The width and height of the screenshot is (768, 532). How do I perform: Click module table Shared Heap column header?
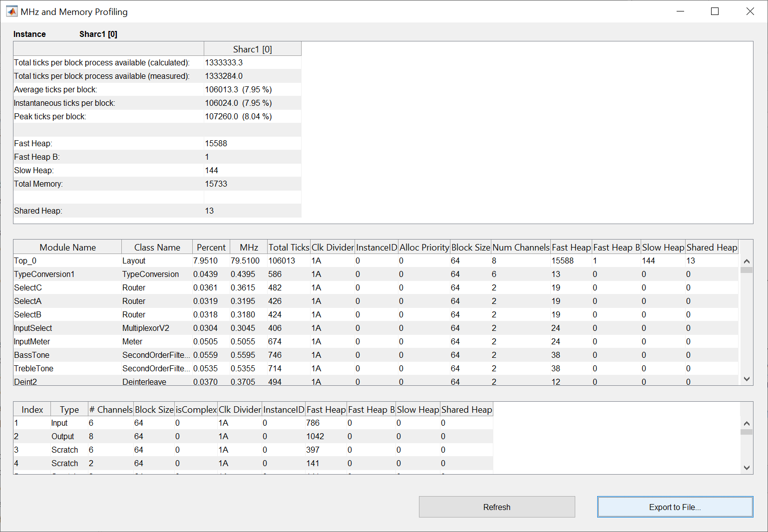click(x=712, y=247)
